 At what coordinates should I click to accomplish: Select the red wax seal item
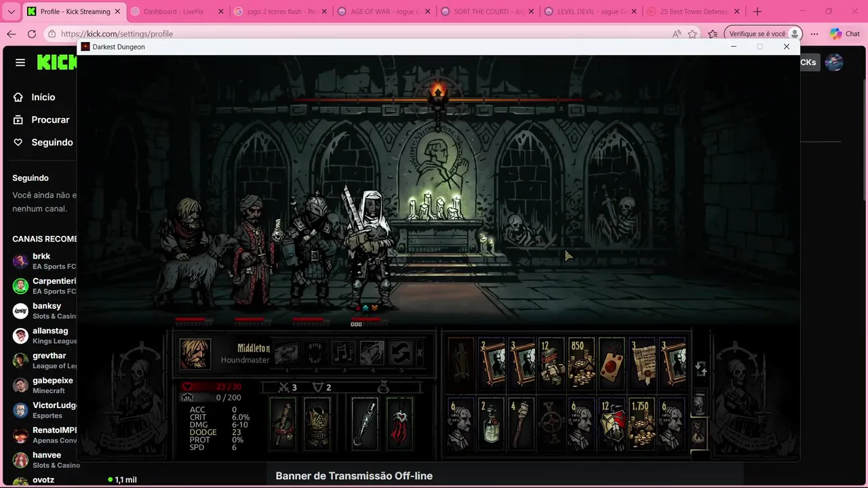pos(612,363)
